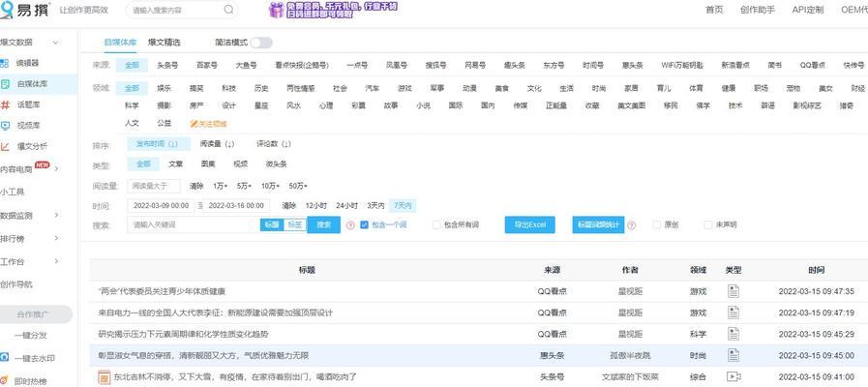Screen dimensions: 868x387
Task: Click the search magnifier icon in top bar
Action: pos(228,10)
